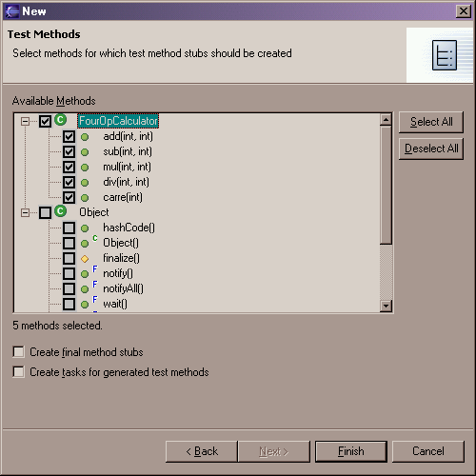Click Finish to create test stubs
The image size is (476, 476).
351,451
